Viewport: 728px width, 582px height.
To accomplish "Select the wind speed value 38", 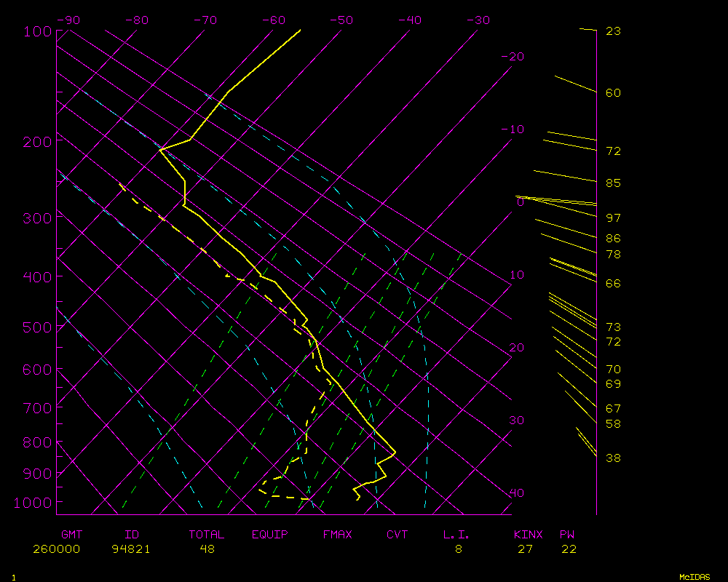I will pyautogui.click(x=613, y=458).
